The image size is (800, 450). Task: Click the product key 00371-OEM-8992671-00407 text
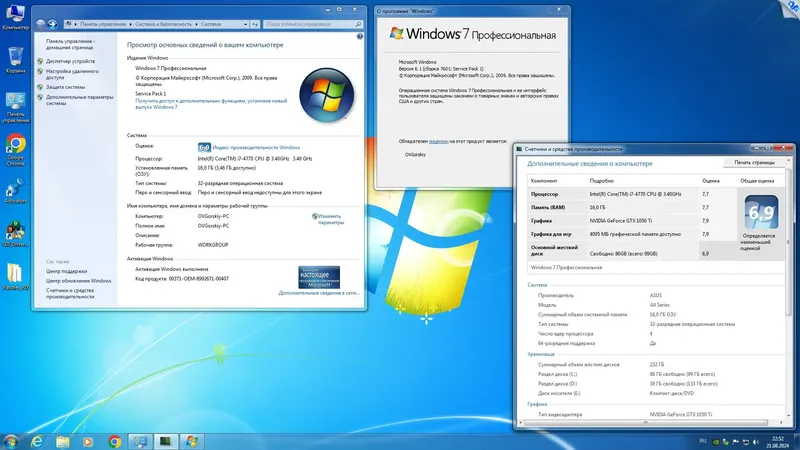(x=198, y=279)
